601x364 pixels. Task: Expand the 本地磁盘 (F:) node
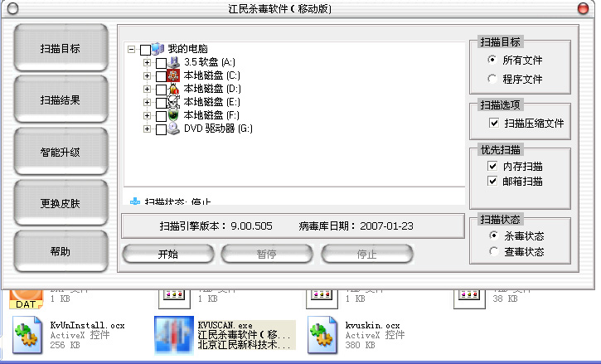[x=147, y=115]
